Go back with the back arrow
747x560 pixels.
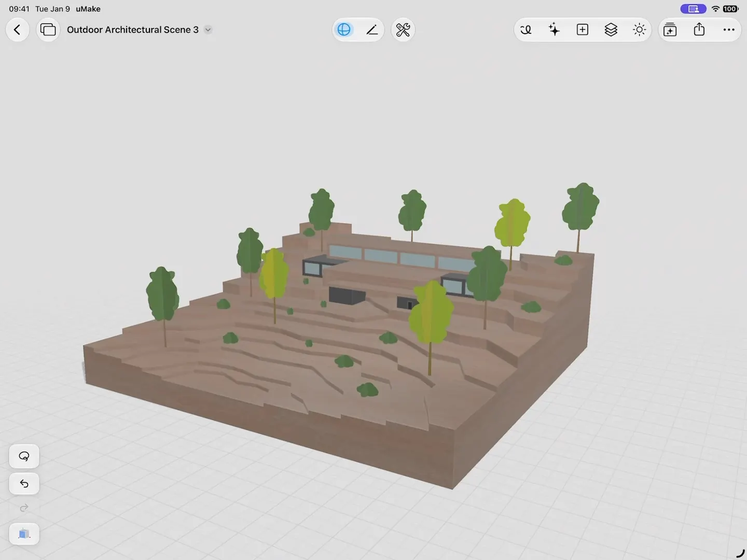pyautogui.click(x=17, y=30)
